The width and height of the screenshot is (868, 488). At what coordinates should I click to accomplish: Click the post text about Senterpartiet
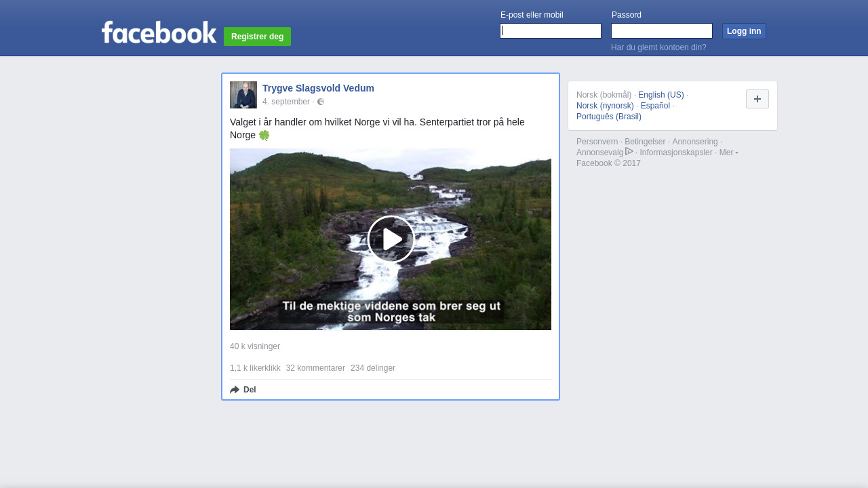[x=377, y=128]
